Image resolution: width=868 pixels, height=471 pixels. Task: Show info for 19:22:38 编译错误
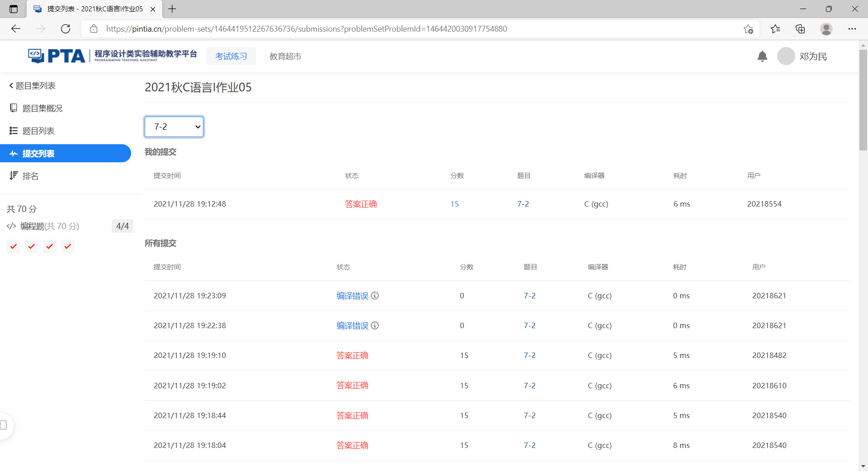(375, 325)
